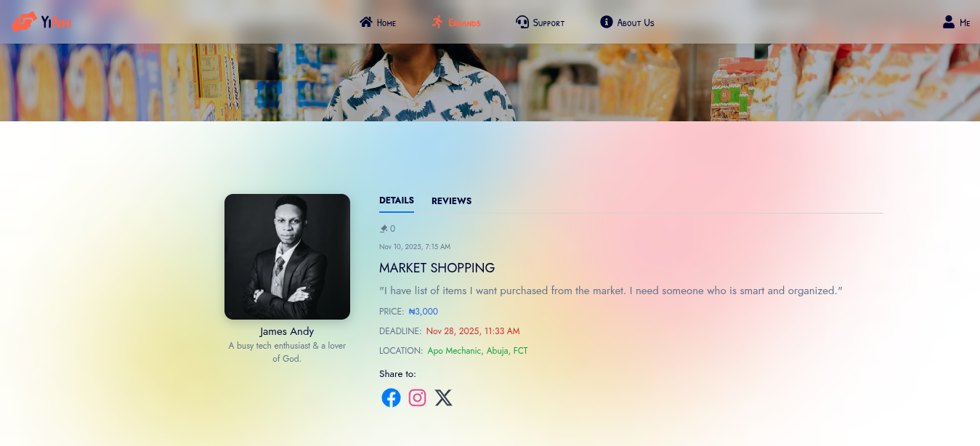The height and width of the screenshot is (446, 980).
Task: Click the bid gavel icon
Action: point(384,229)
